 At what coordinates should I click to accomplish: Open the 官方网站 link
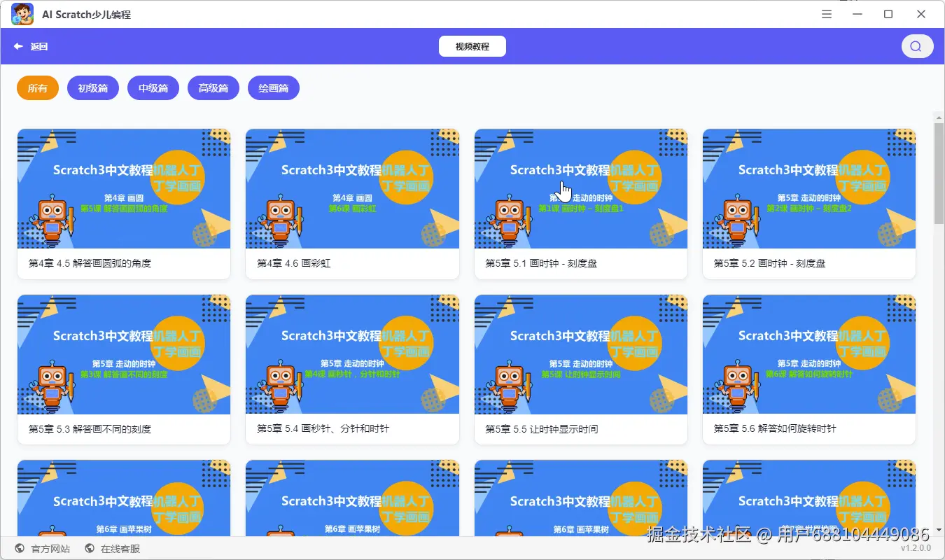click(x=50, y=549)
